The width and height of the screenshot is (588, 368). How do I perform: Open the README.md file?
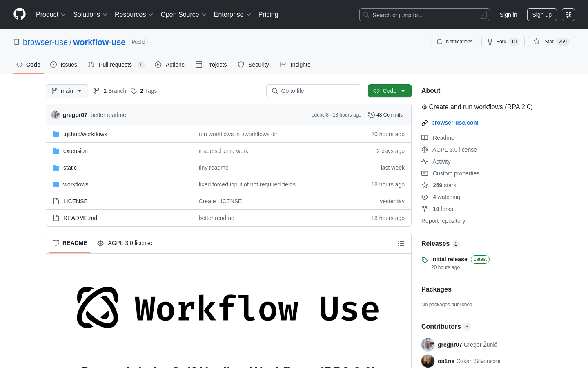click(x=80, y=218)
